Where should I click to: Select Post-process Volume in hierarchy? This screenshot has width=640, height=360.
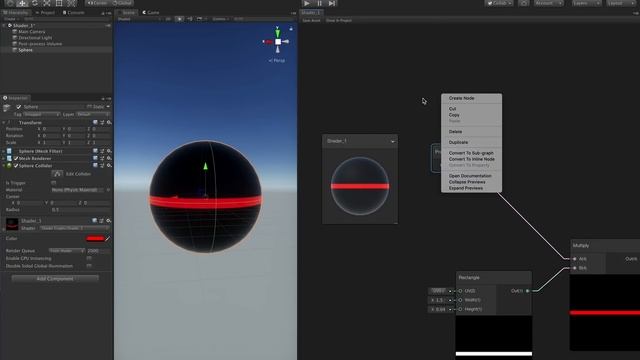coord(40,44)
